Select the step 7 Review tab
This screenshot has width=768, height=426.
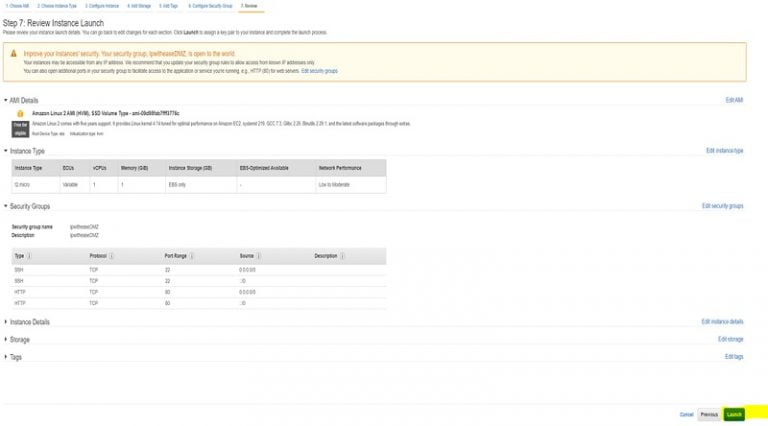(x=249, y=6)
